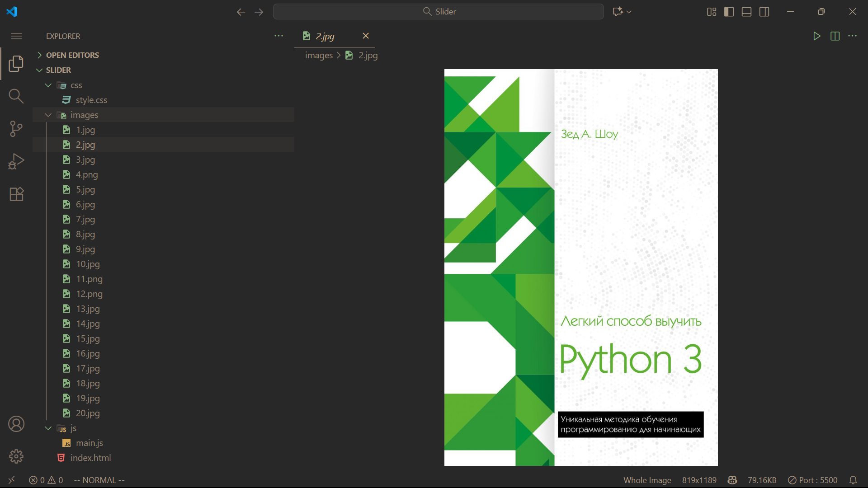The height and width of the screenshot is (488, 868).
Task: Click Port : 5500 status button
Action: point(812,480)
